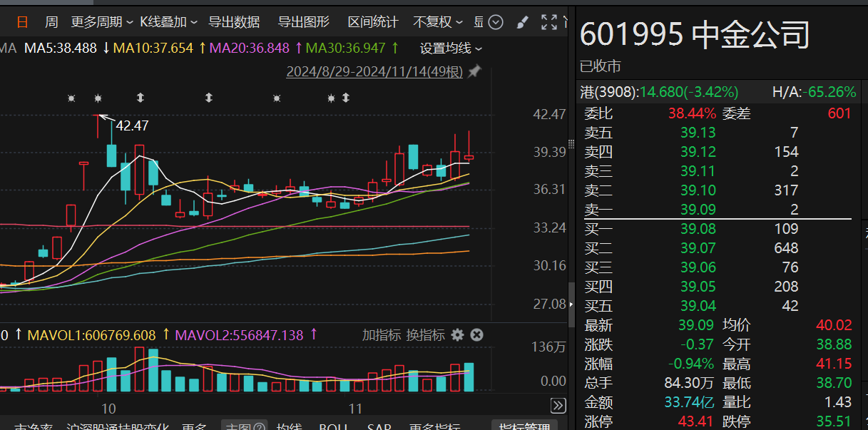
Task: Click the 601995 中金公司 stock title
Action: coord(695,34)
